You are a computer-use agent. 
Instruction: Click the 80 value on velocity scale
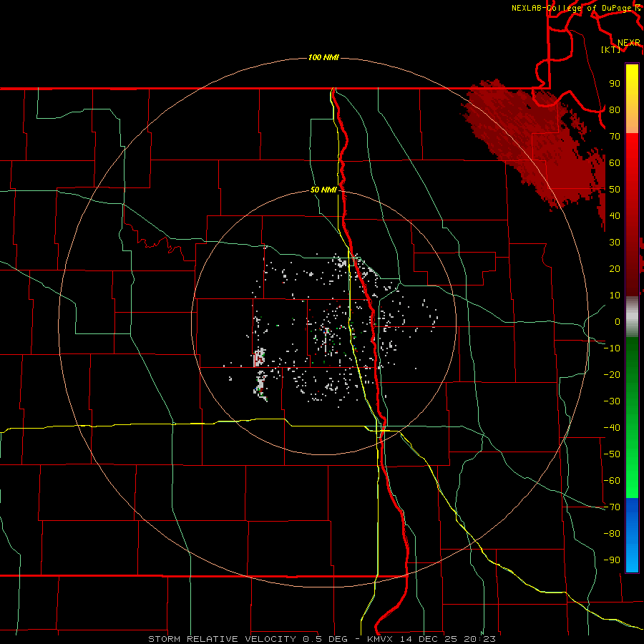point(615,110)
